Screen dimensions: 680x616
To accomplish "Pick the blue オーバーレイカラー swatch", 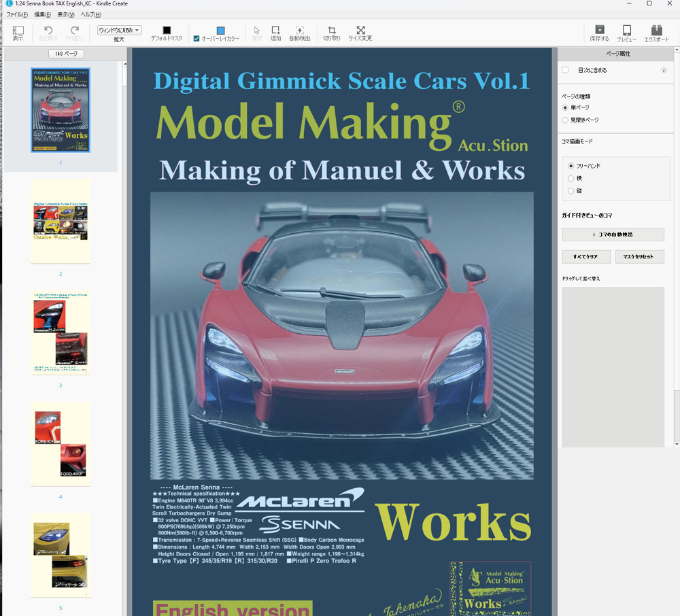I will pos(220,31).
